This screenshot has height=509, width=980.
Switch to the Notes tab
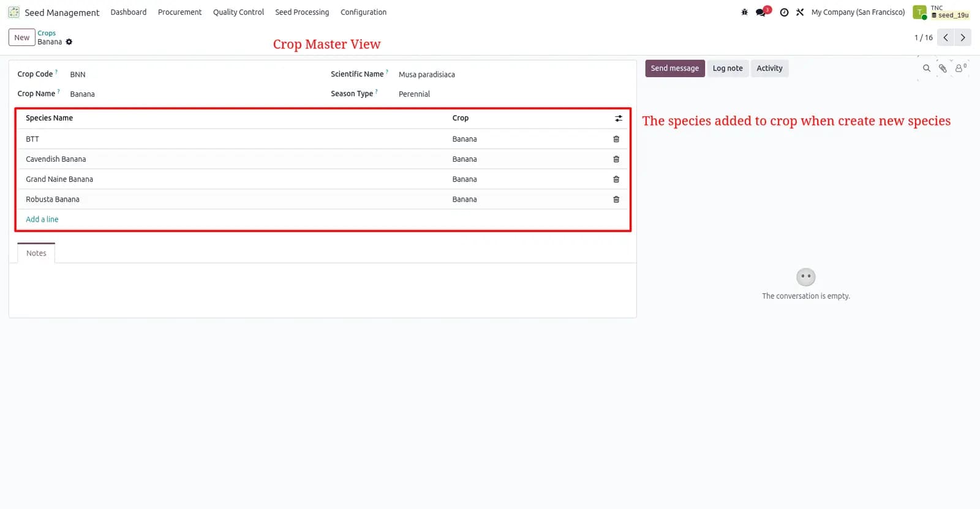pyautogui.click(x=36, y=253)
